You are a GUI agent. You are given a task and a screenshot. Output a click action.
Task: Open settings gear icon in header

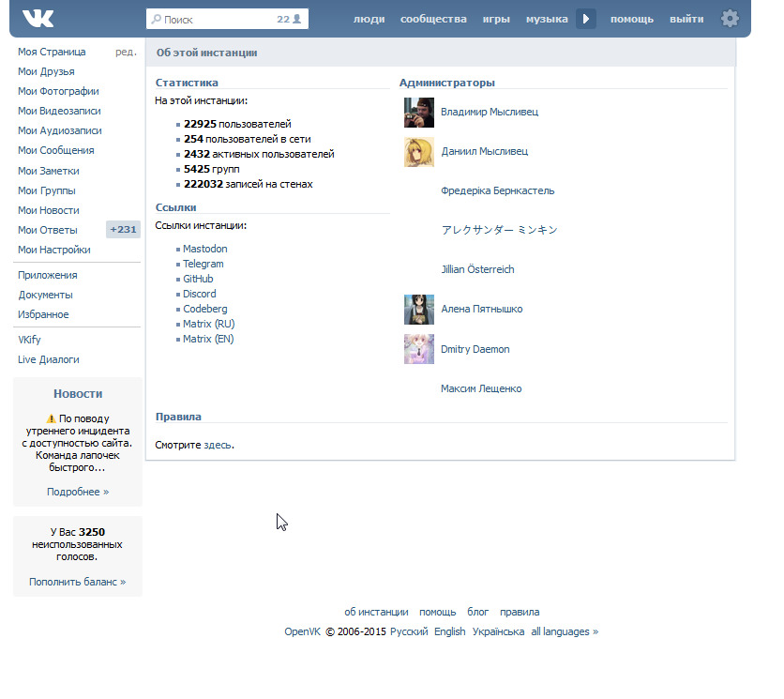tap(730, 19)
